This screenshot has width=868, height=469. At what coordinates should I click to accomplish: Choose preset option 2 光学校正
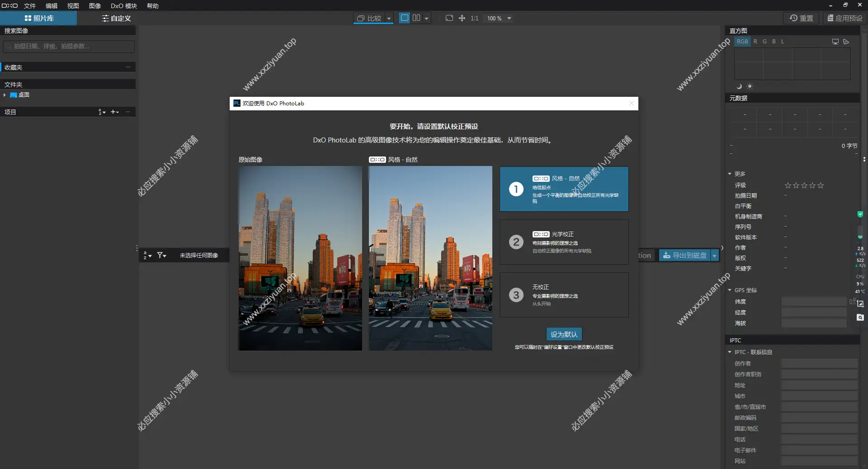(564, 242)
